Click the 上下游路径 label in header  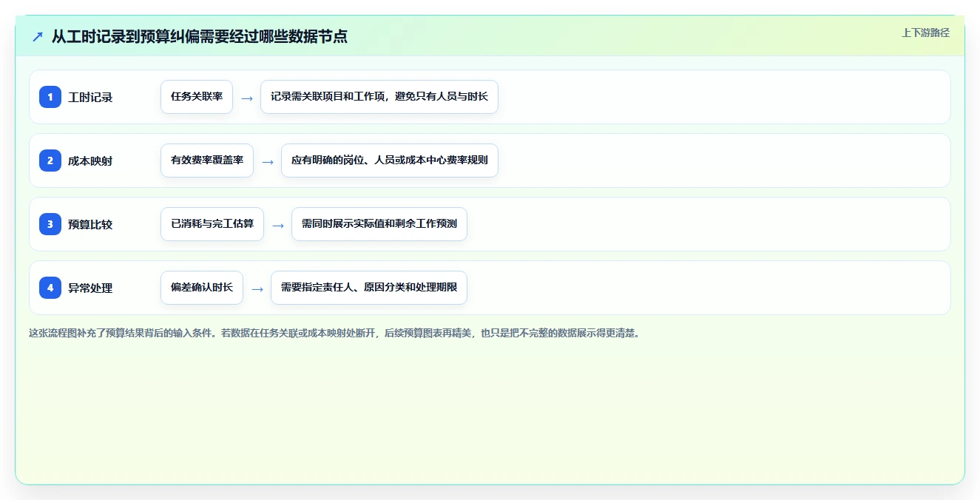click(925, 33)
